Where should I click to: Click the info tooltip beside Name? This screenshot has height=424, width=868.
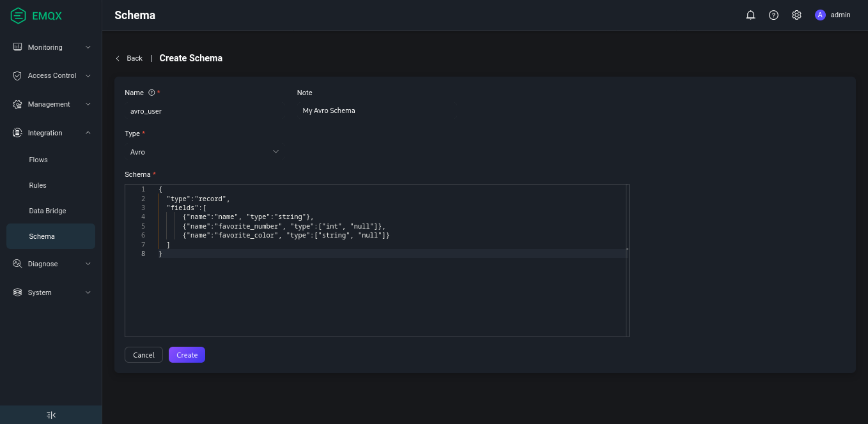click(x=151, y=93)
